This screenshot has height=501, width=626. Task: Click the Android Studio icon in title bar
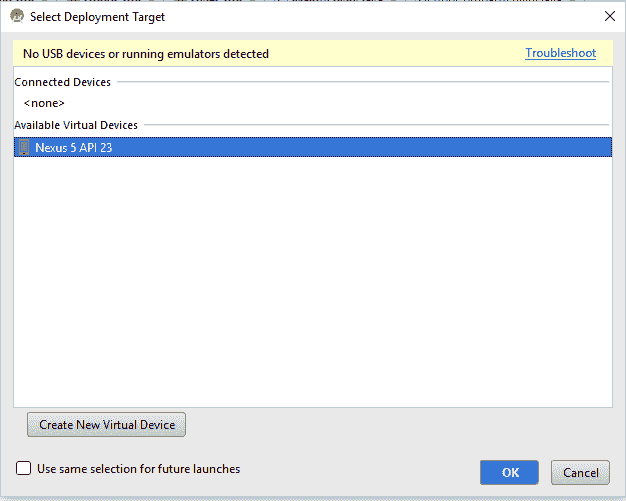pos(17,17)
